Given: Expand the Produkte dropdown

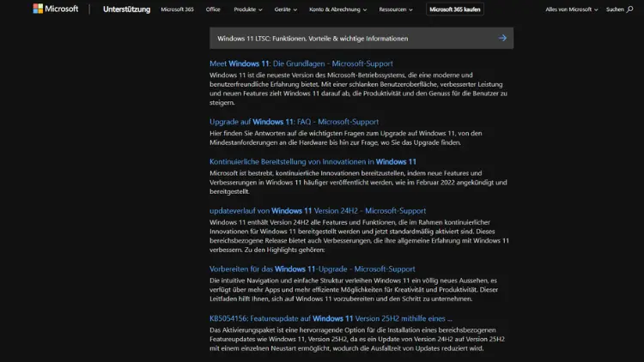Looking at the screenshot, I should pyautogui.click(x=247, y=9).
